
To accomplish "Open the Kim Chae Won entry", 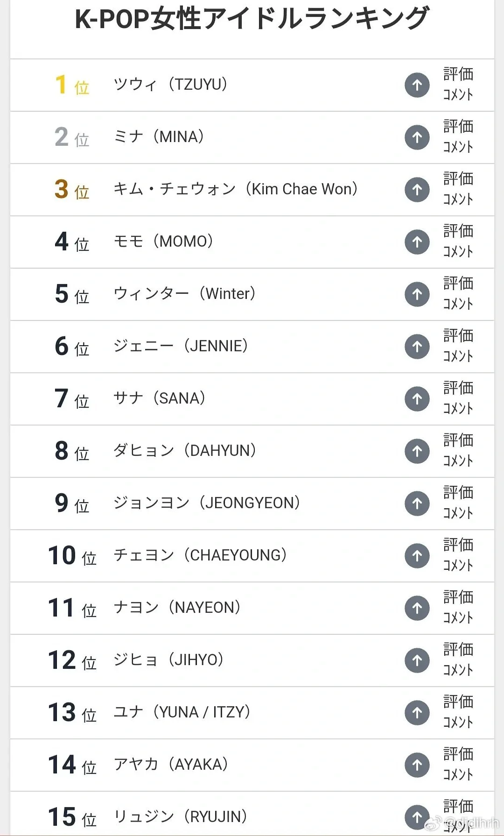I will click(x=236, y=189).
